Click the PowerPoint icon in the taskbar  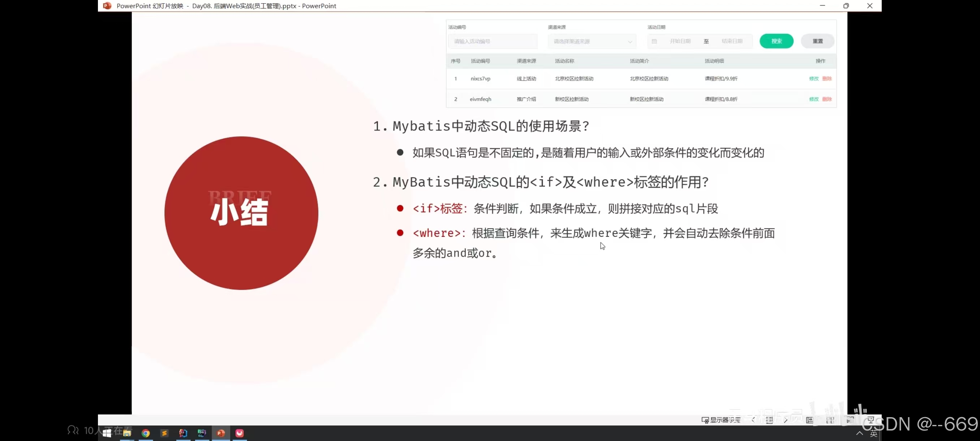point(221,433)
